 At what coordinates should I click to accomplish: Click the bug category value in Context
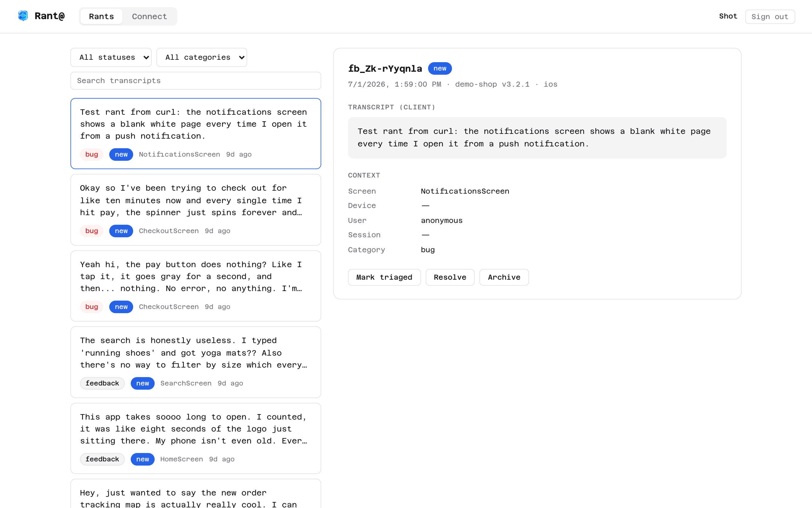[428, 250]
